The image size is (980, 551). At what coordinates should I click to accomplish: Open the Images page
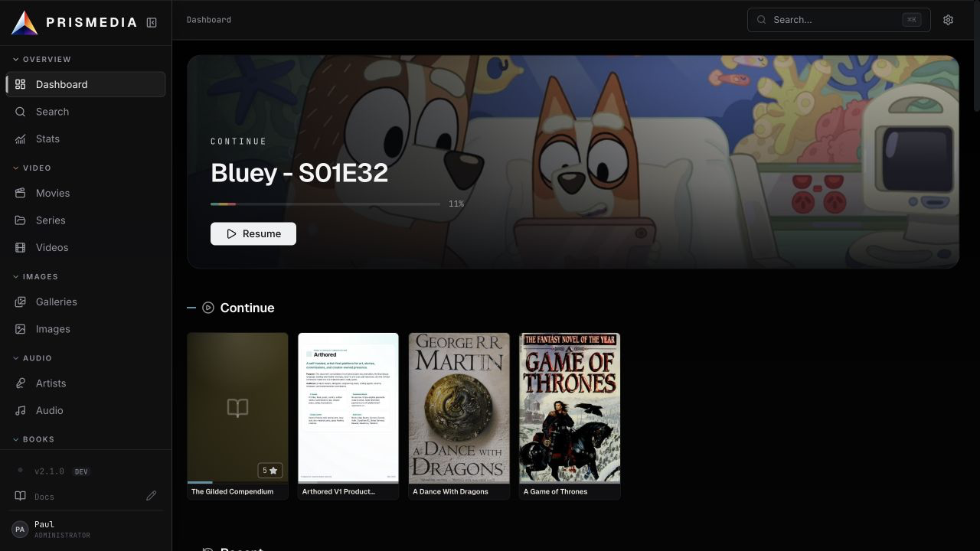click(x=86, y=329)
